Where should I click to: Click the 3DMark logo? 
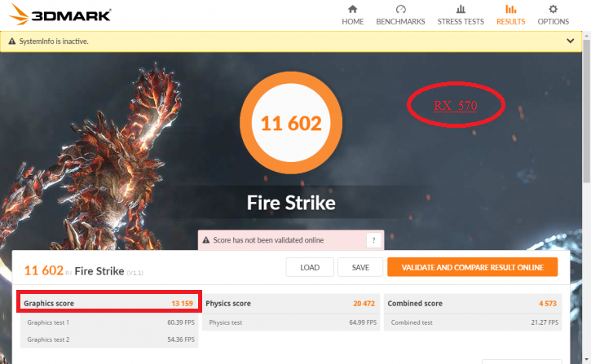click(60, 15)
